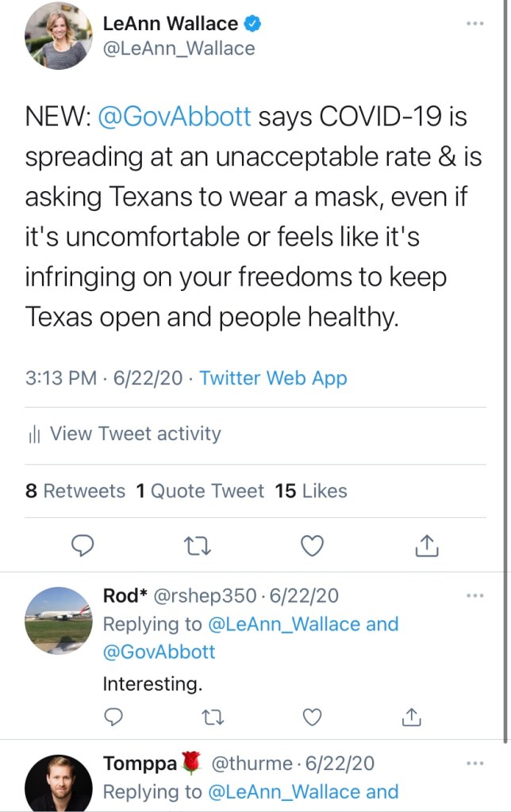Open Rod's airplane profile picture
Screen dimensions: 511x812
(59, 619)
